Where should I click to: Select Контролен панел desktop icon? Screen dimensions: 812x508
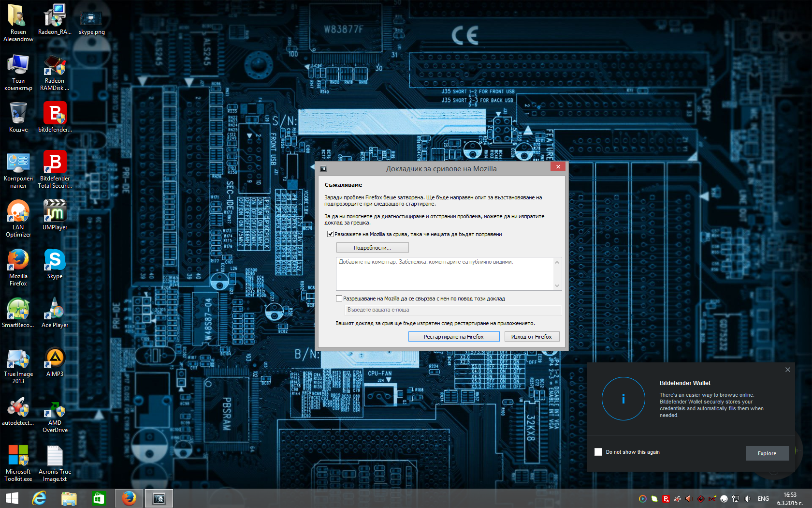point(18,170)
